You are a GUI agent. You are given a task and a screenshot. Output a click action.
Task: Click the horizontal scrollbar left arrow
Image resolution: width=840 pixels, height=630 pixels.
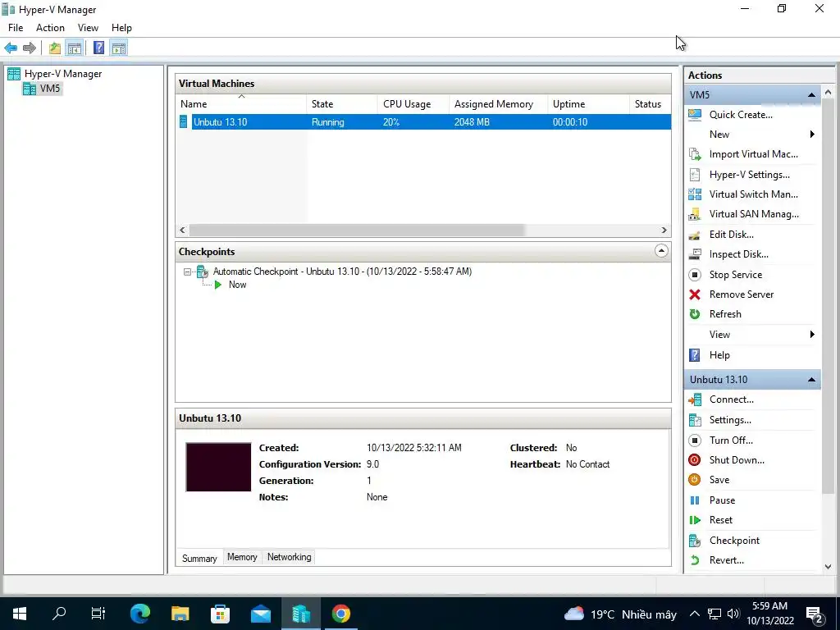[183, 231]
